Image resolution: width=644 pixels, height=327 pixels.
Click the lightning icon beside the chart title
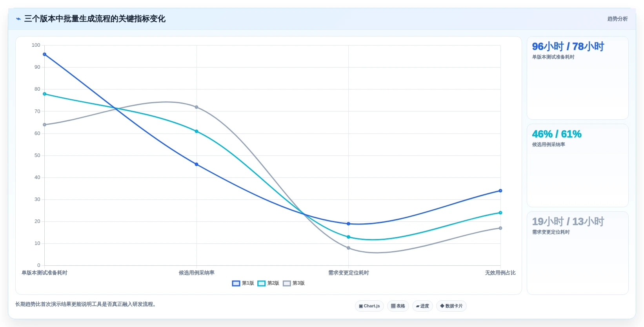tap(18, 19)
